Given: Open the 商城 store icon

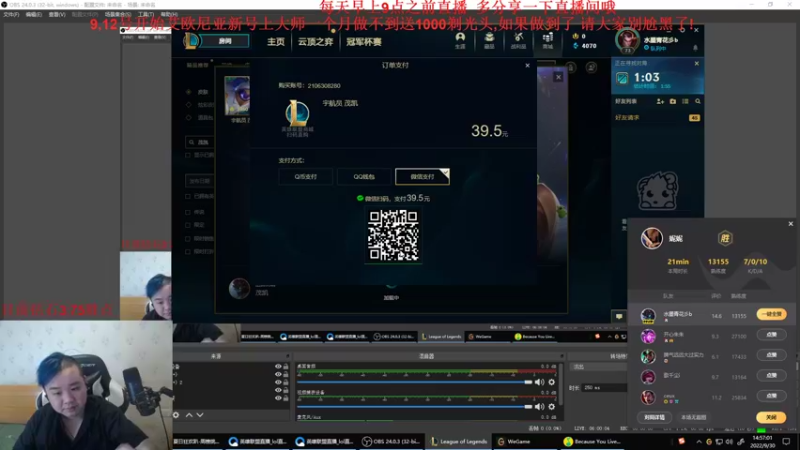Looking at the screenshot, I should 547,40.
